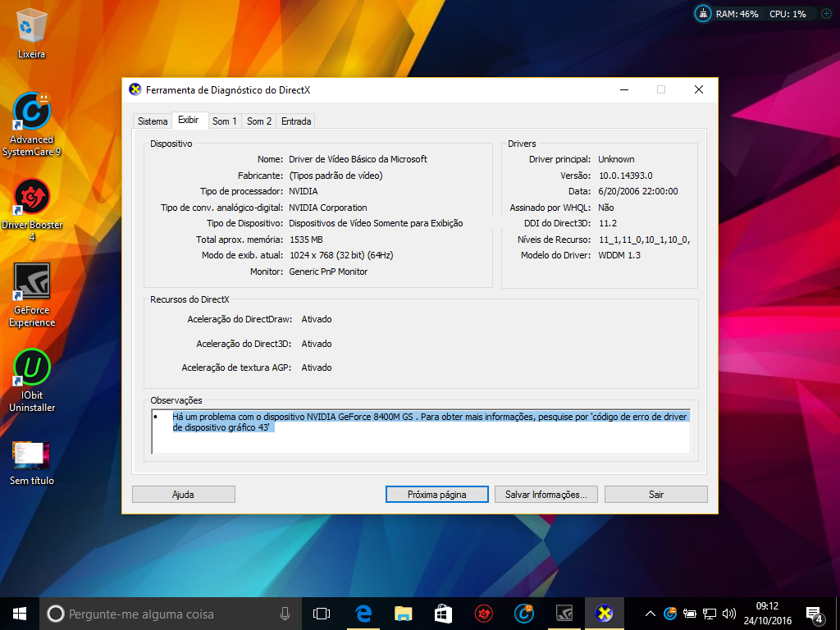Show hidden tray icons chevron

pyautogui.click(x=650, y=614)
